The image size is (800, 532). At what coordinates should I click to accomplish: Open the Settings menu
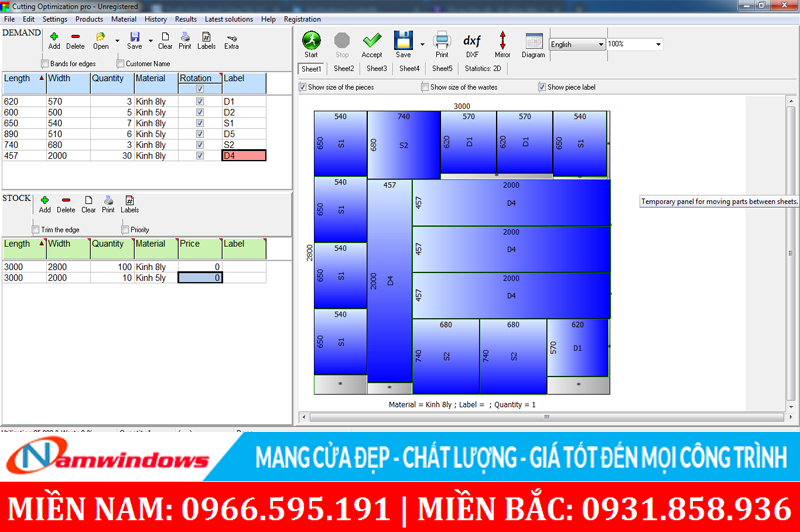click(55, 19)
